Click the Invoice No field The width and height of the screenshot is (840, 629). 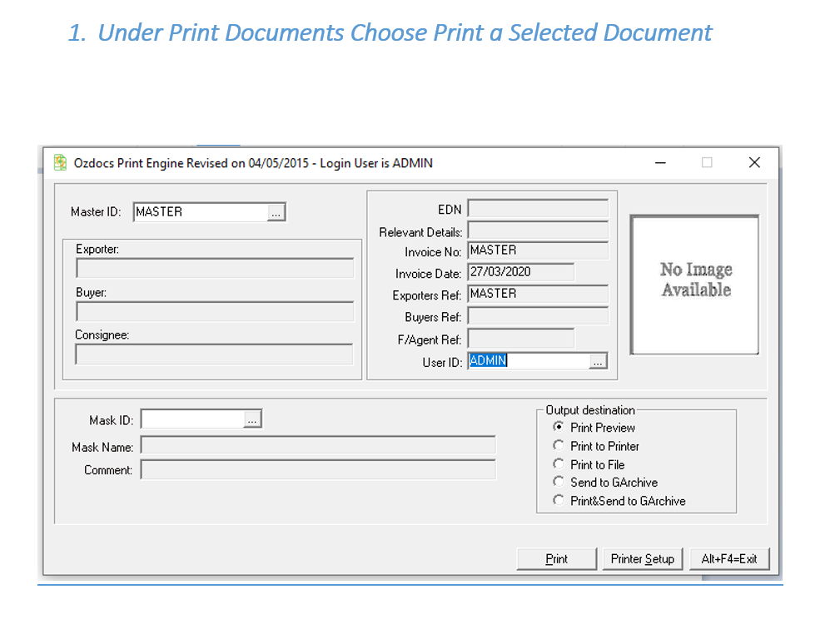point(538,250)
